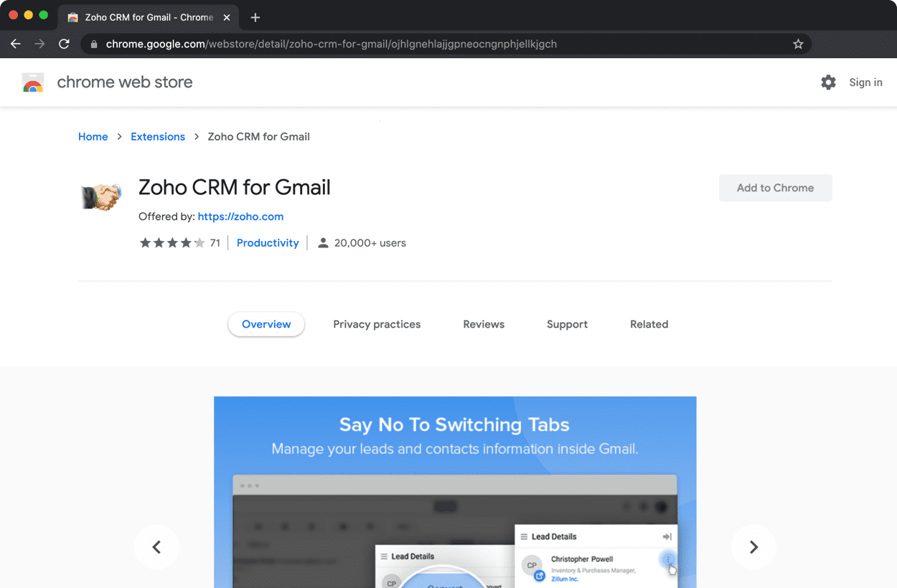Open Chrome Web Store settings gear

(x=828, y=82)
